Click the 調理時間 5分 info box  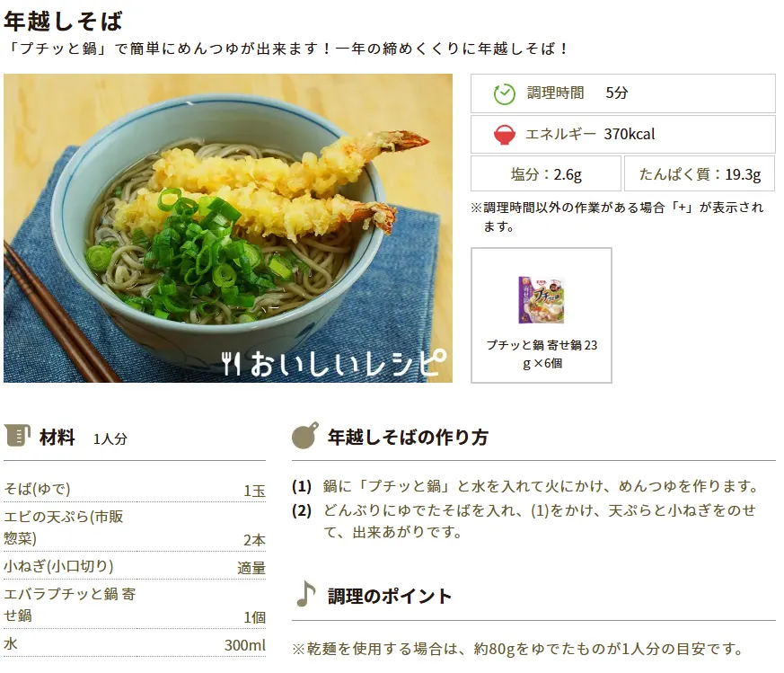pos(623,93)
